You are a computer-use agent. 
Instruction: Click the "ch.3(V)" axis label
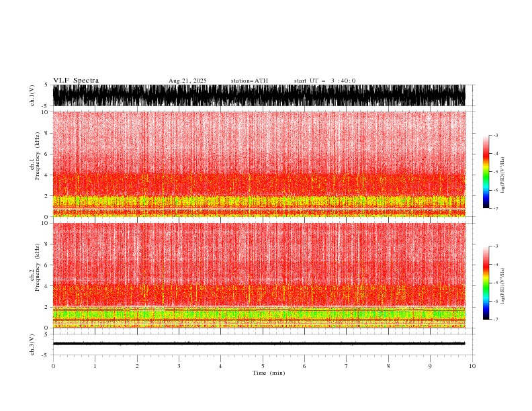pos(32,345)
